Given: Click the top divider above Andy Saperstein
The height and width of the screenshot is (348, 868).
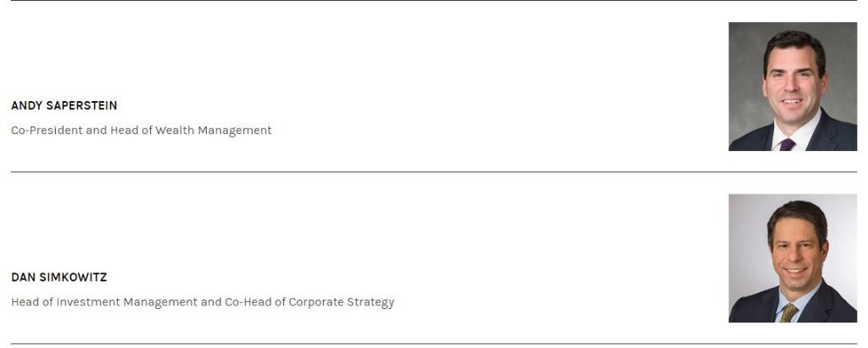Looking at the screenshot, I should point(434,1).
